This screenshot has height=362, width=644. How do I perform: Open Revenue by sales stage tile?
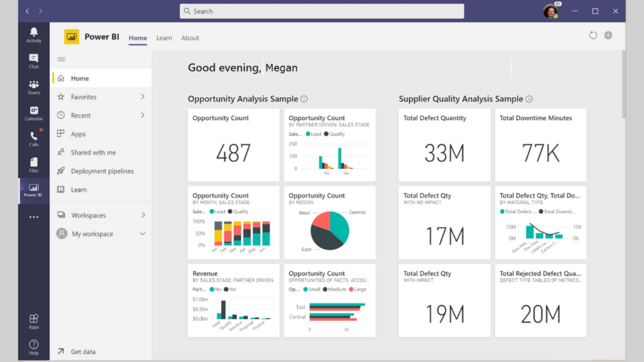click(233, 300)
